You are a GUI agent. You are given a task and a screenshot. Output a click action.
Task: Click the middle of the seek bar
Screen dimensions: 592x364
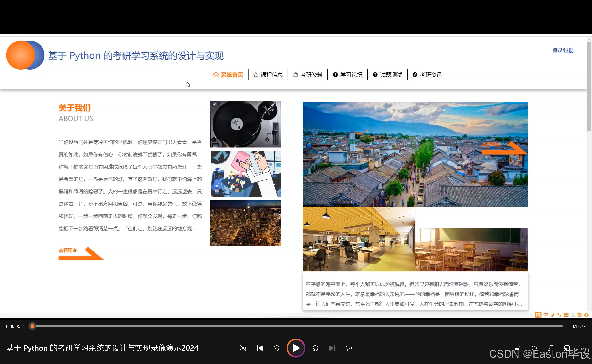pos(298,326)
